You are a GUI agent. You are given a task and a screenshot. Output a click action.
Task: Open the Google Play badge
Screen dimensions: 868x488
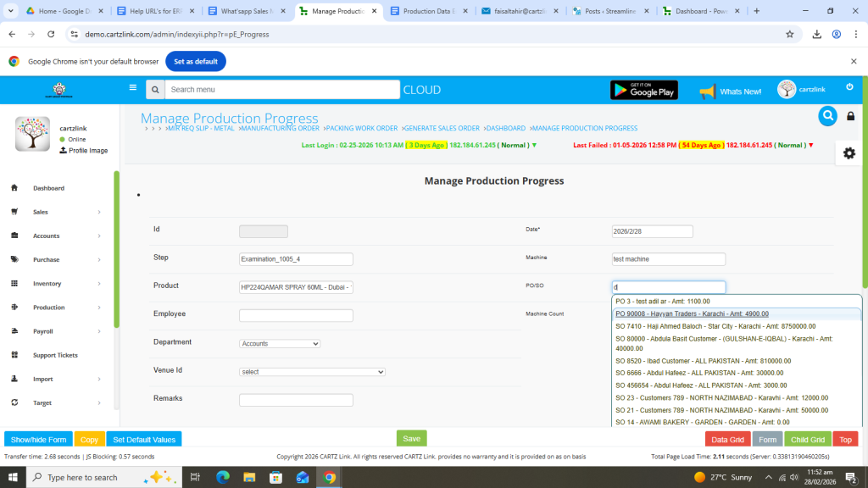tap(643, 90)
